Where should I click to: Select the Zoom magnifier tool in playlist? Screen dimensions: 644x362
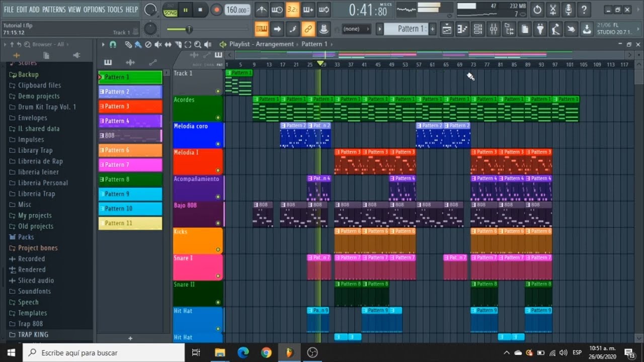(x=197, y=45)
